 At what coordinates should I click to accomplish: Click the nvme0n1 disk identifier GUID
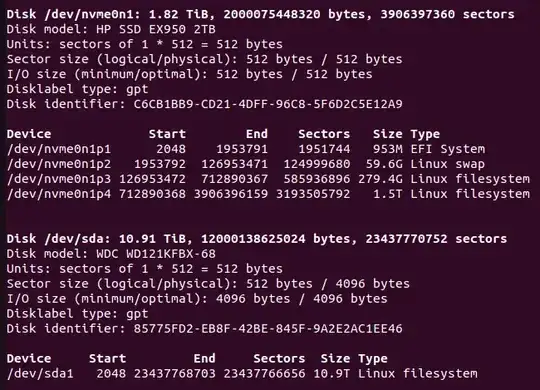point(268,104)
